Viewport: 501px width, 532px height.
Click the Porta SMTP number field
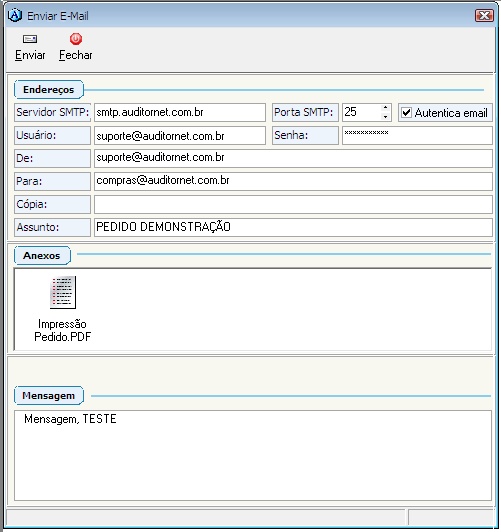tap(362, 113)
